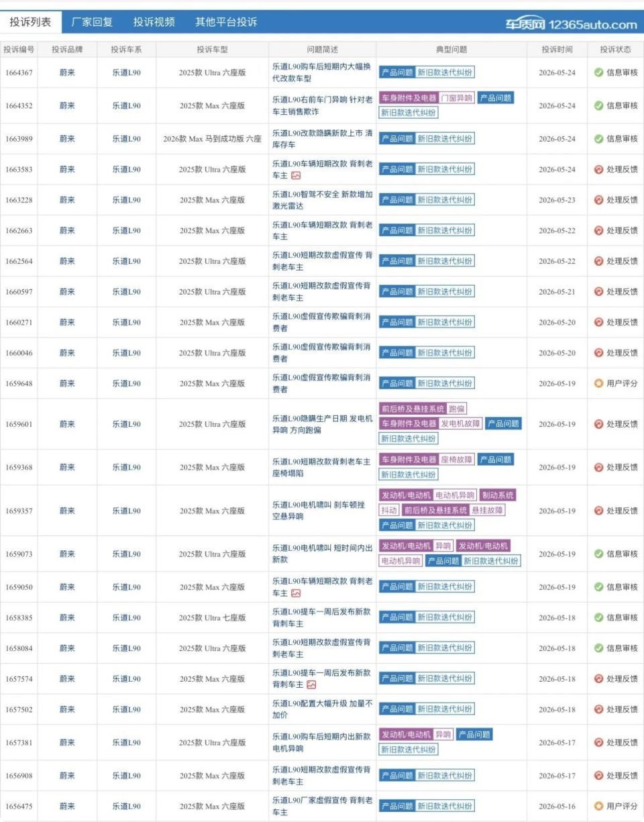Click the 车质网 12365auto.com logo

click(571, 24)
